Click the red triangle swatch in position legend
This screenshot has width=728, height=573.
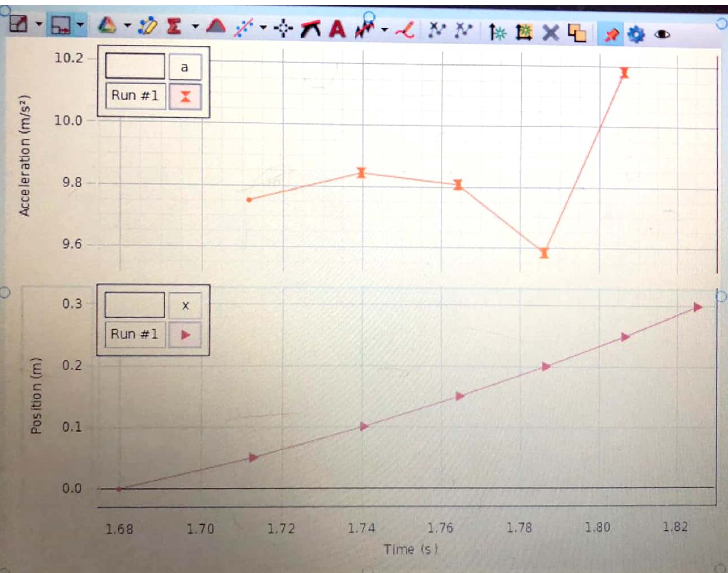(x=185, y=335)
